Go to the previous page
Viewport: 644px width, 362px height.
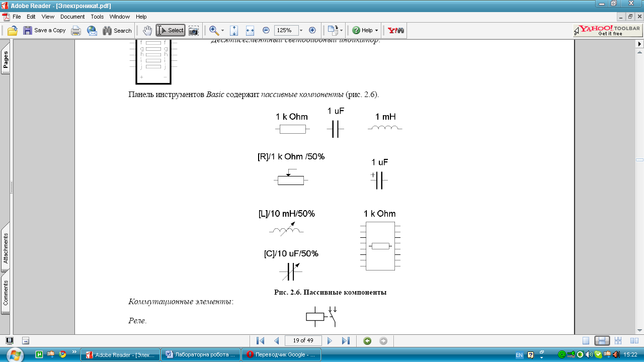(x=276, y=340)
